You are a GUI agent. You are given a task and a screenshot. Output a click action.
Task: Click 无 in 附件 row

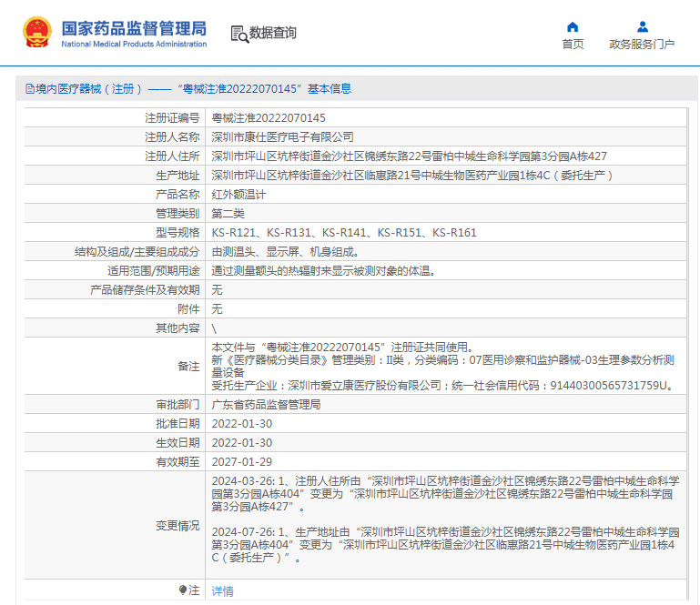point(217,309)
